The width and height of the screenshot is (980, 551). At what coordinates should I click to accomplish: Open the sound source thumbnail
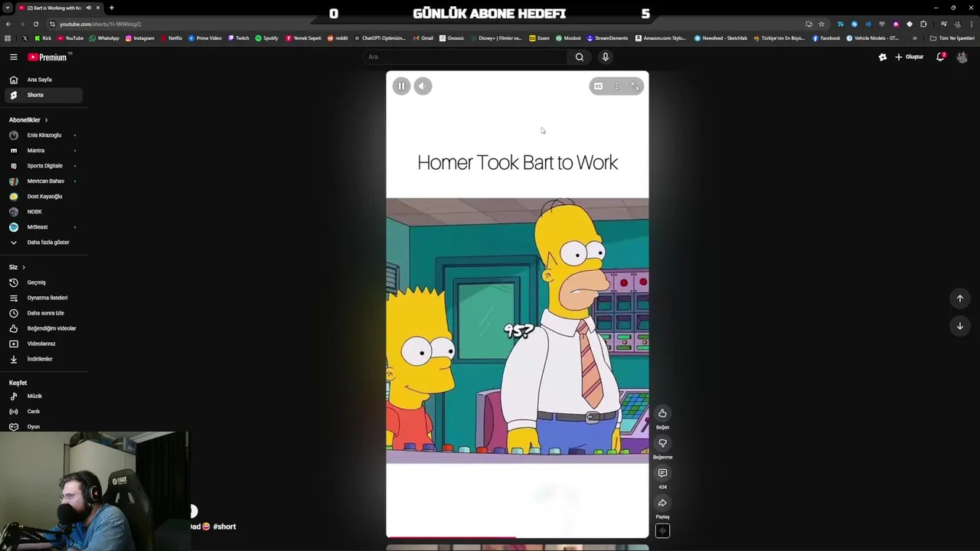(662, 531)
